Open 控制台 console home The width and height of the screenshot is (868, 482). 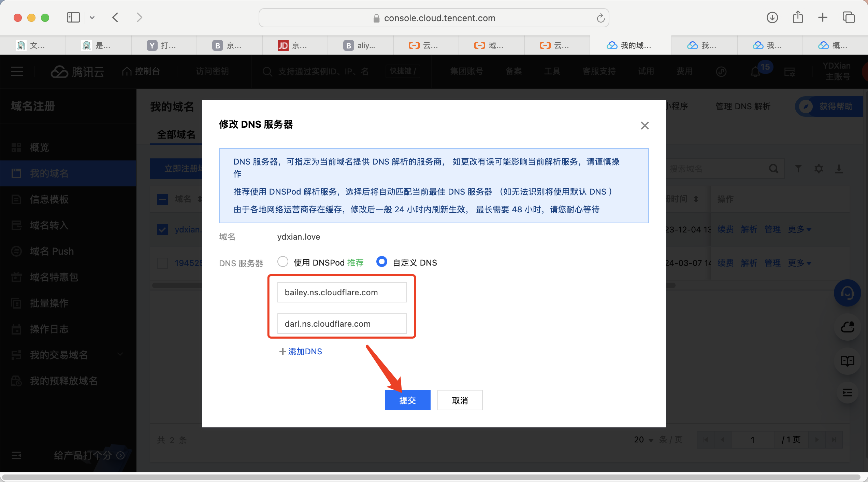coord(141,71)
